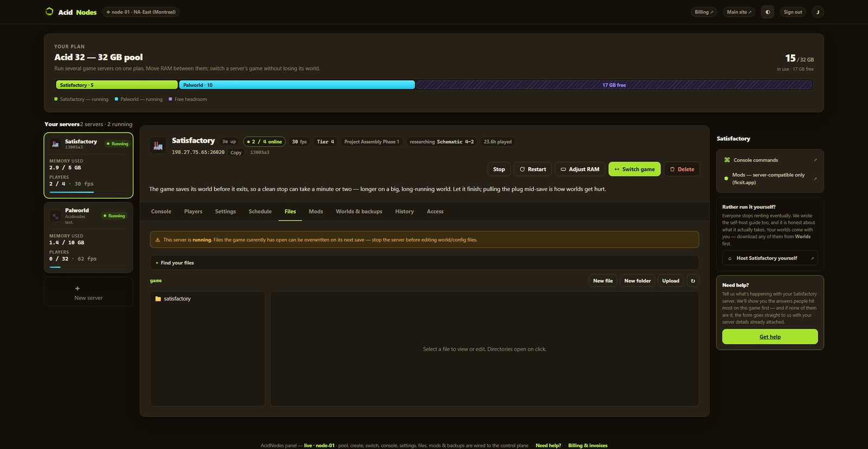This screenshot has width=868, height=449.
Task: Click the Console commands command icon
Action: 727,160
